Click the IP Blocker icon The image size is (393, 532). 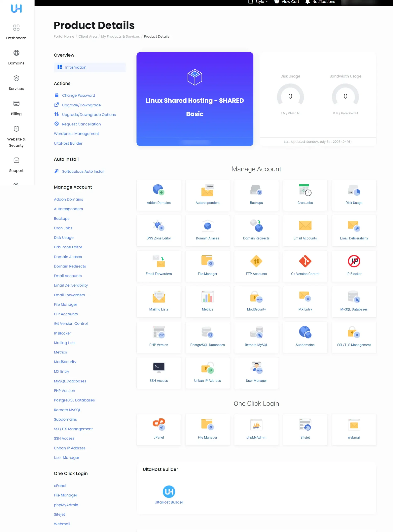[x=354, y=261]
